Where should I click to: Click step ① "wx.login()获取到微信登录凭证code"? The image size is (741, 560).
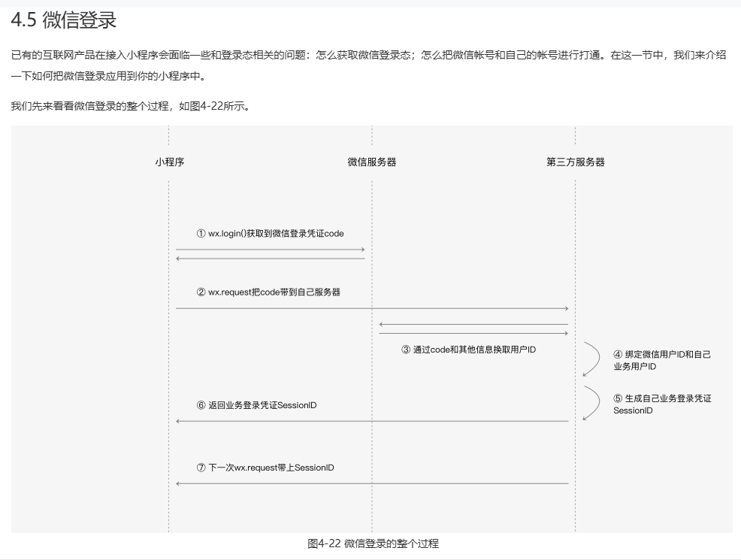click(x=270, y=234)
